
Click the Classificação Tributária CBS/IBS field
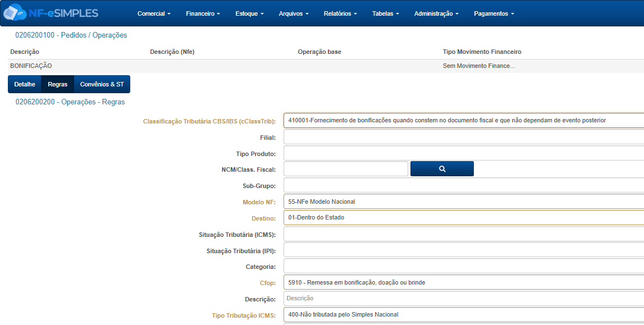(463, 121)
